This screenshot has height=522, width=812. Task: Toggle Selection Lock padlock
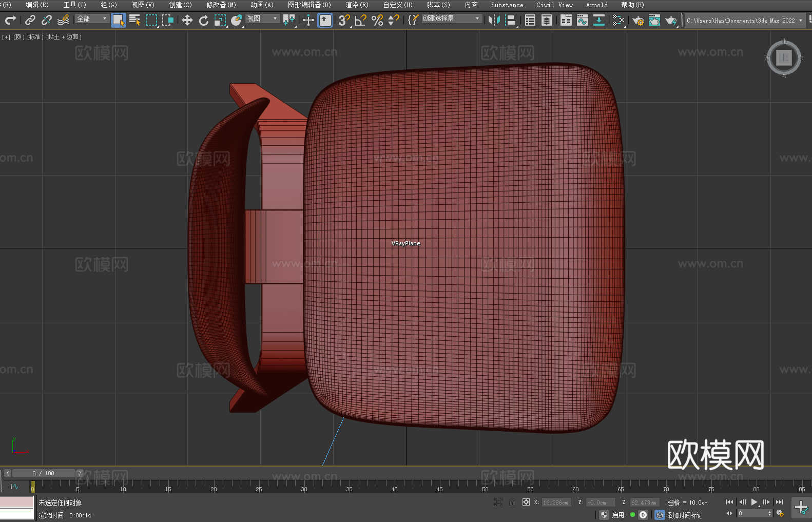pos(512,502)
